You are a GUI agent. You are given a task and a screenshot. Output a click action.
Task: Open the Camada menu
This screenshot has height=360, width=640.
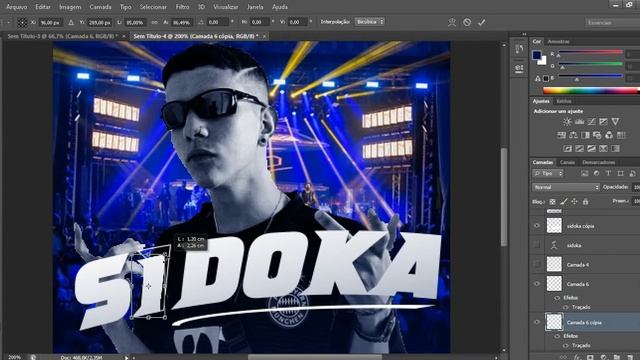pyautogui.click(x=100, y=7)
